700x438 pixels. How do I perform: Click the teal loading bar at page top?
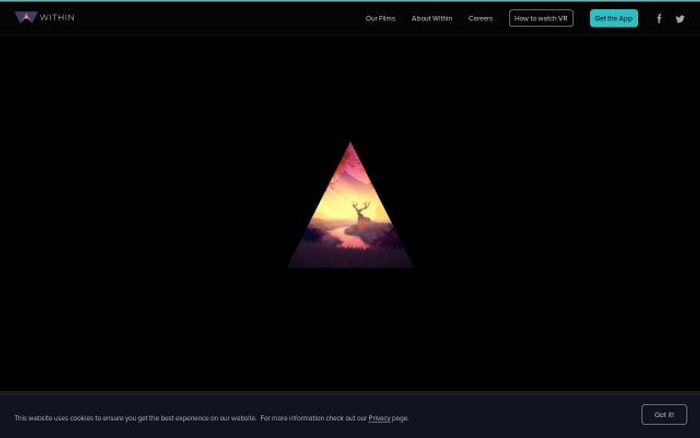(x=350, y=1)
